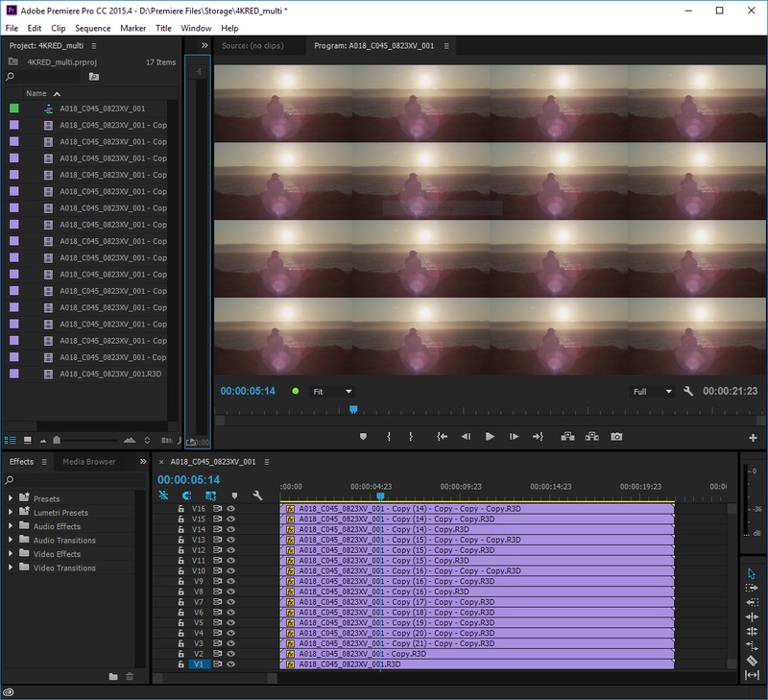Click the Name column header in Project panel
Image resolution: width=768 pixels, height=700 pixels.
tap(36, 93)
